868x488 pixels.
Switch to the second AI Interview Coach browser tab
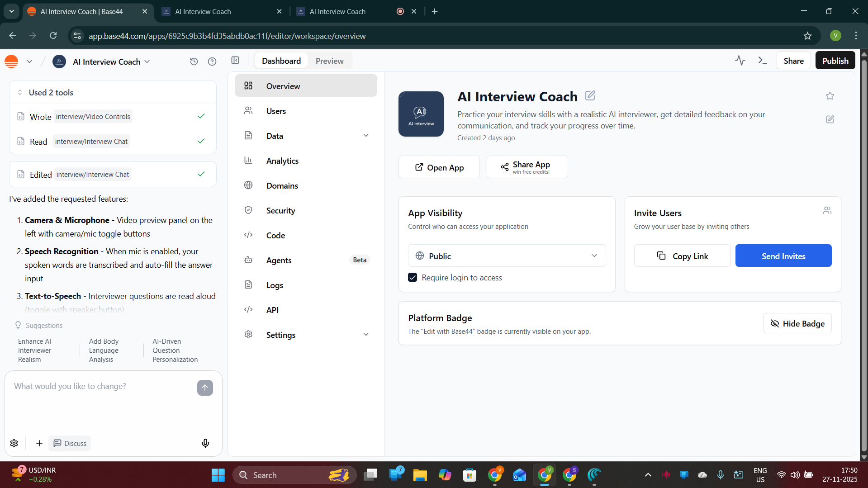(223, 11)
